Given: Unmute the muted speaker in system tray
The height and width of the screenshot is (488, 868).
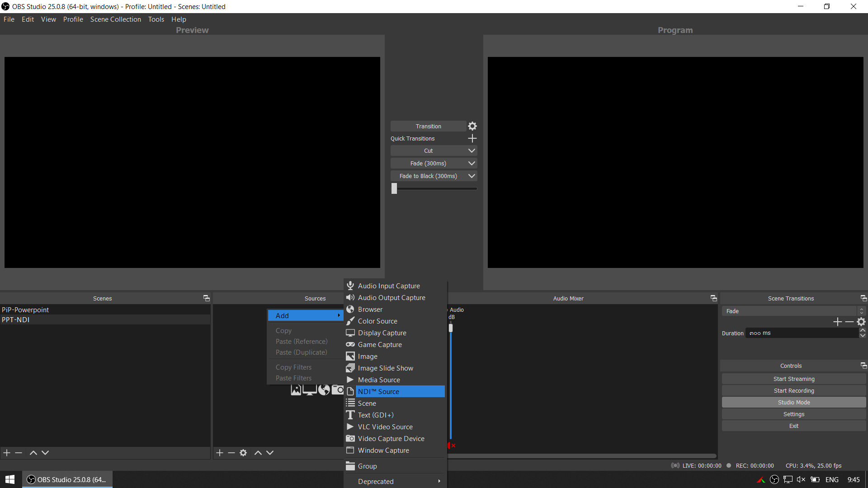Looking at the screenshot, I should tap(801, 479).
